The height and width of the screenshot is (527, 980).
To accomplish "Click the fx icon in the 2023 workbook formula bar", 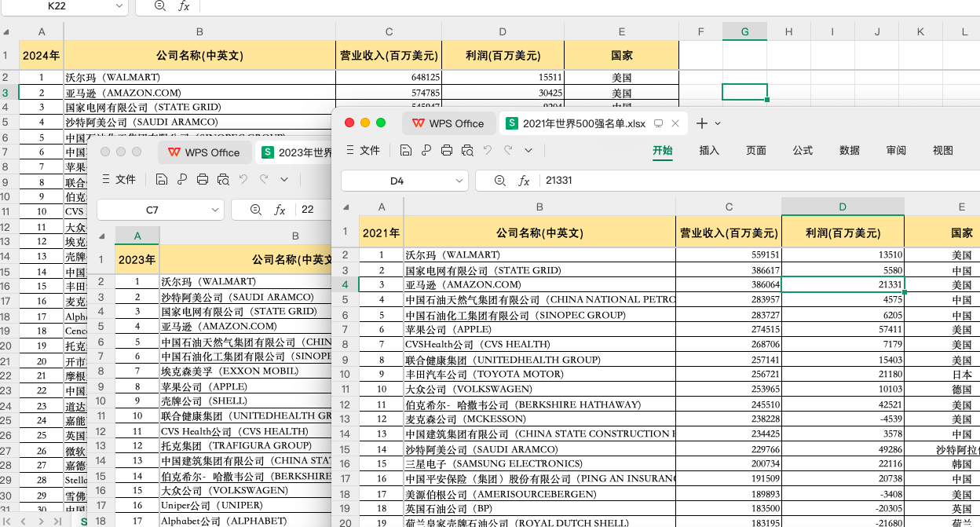I will [279, 210].
